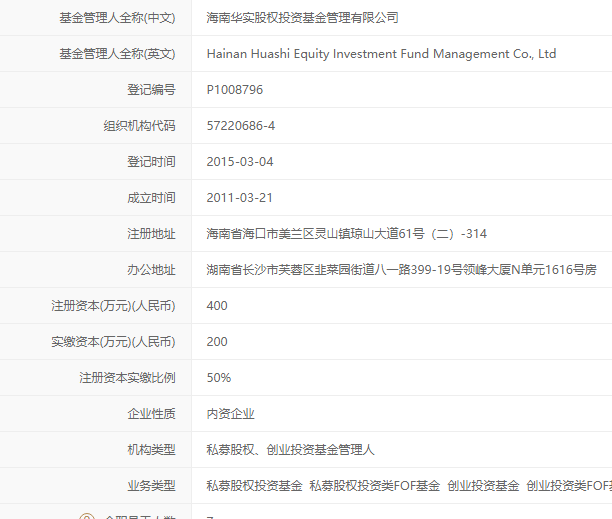Select the enterprise nature 内资企业
612x519 pixels.
[x=230, y=414]
